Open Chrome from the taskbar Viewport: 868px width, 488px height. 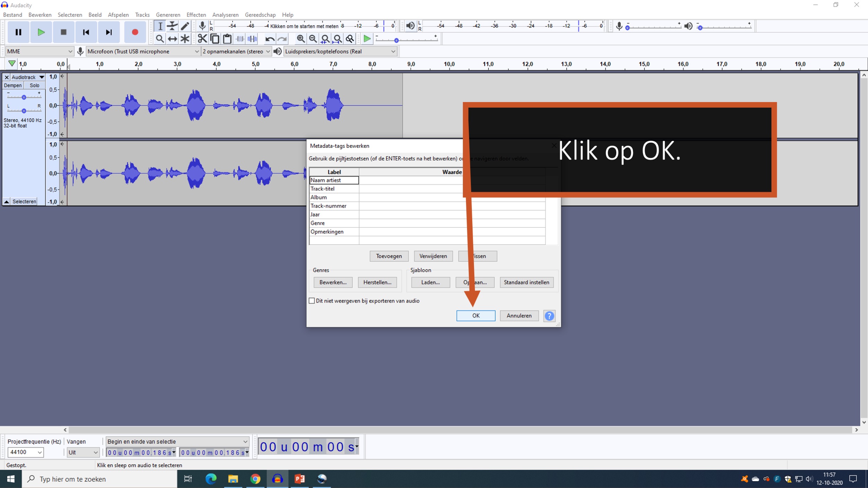255,479
